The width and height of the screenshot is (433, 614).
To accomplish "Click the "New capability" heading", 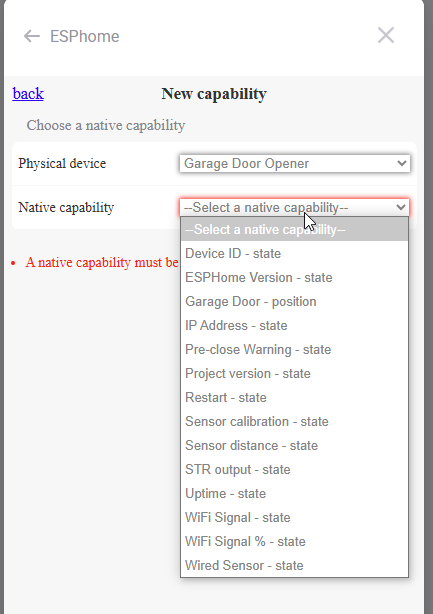I will [214, 94].
